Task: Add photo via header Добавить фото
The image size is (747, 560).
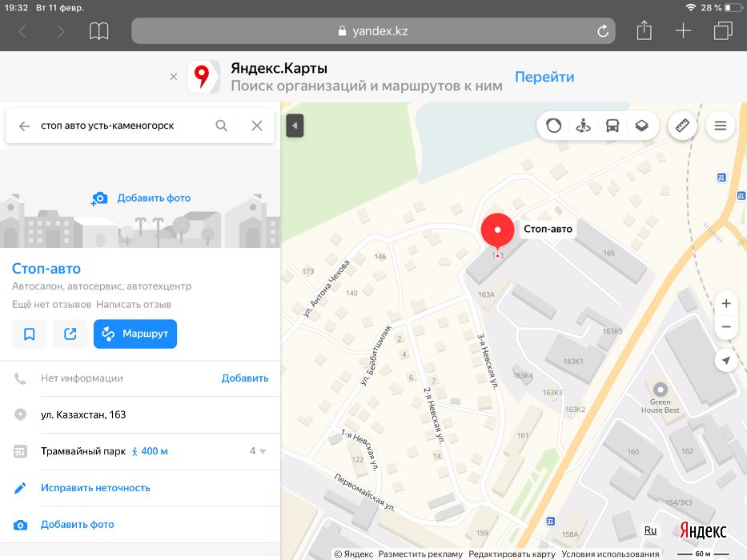Action: [x=141, y=198]
